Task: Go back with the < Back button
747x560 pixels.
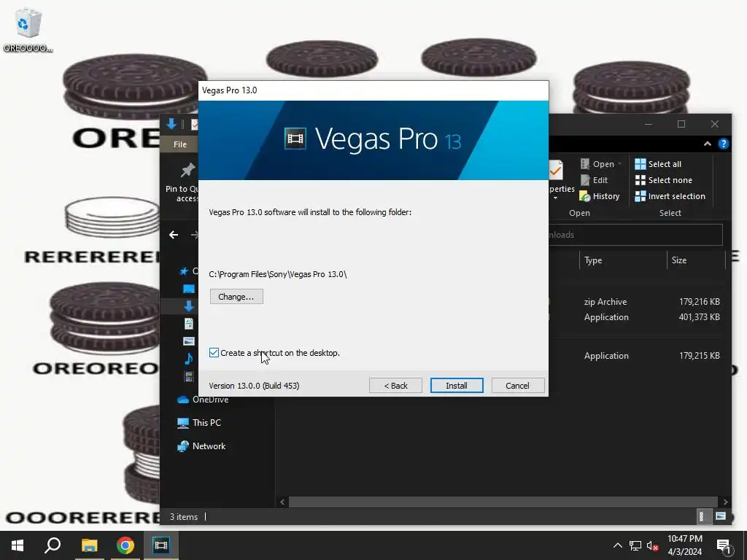Action: click(x=395, y=385)
